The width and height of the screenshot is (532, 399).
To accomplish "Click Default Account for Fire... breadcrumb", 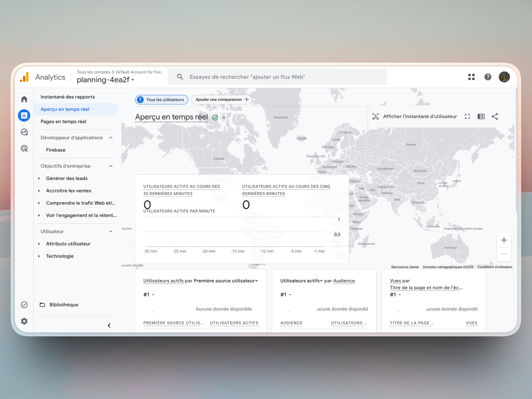I will (140, 72).
